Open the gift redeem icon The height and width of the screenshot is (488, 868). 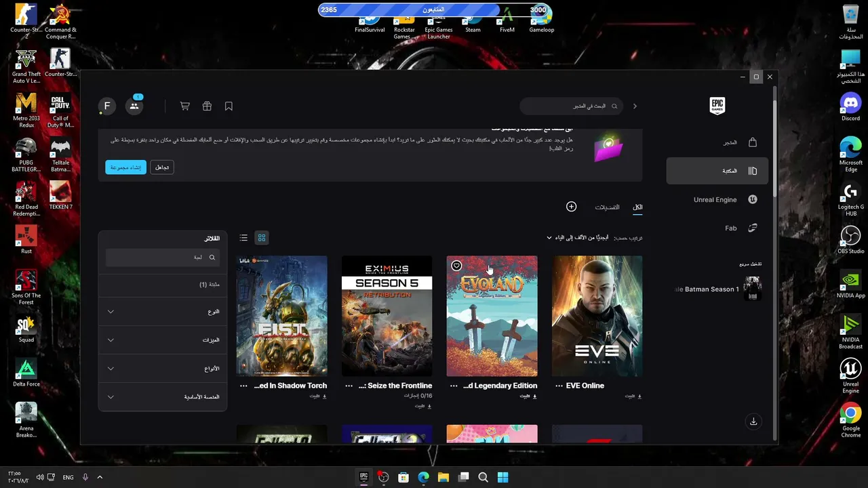207,106
